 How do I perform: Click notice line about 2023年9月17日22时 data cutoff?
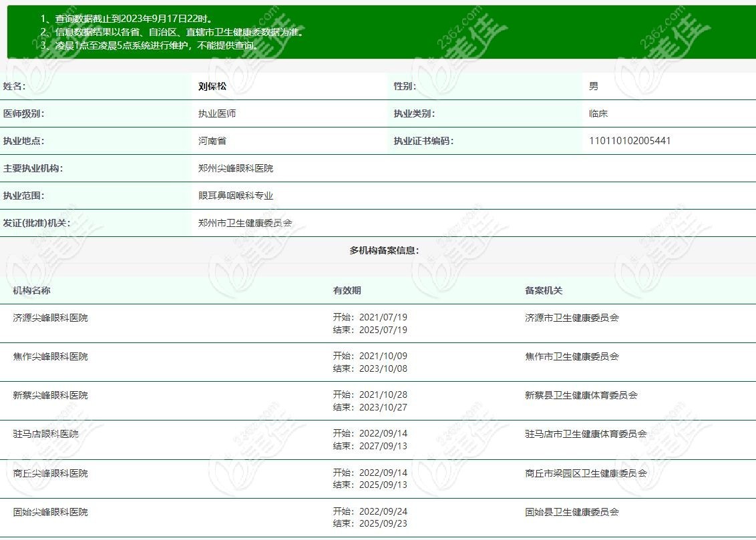(127, 19)
